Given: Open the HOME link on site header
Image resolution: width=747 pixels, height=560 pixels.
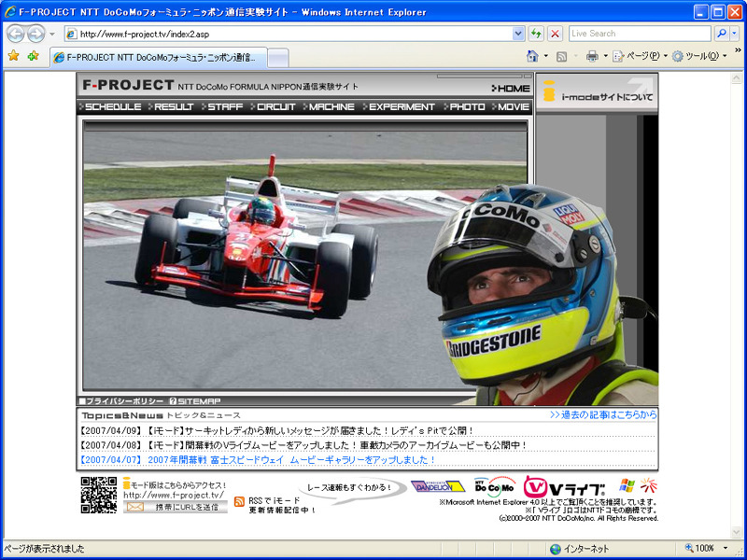Looking at the screenshot, I should (510, 88).
